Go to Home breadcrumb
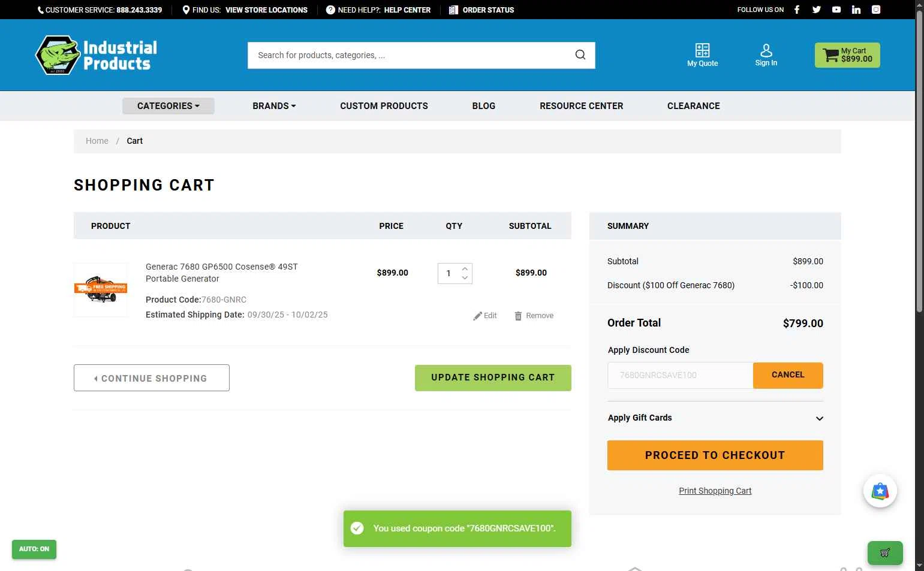This screenshot has width=924, height=571. click(97, 141)
